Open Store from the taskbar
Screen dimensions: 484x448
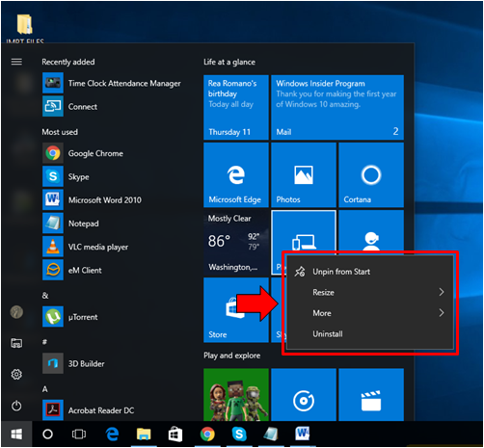(x=175, y=435)
